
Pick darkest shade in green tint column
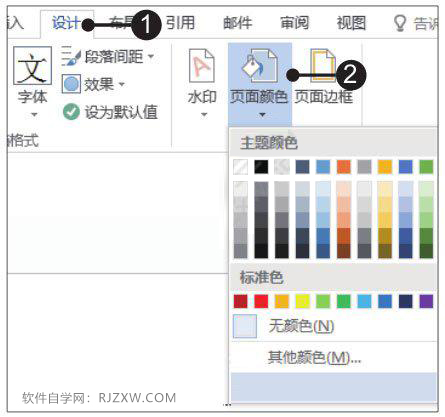point(426,251)
